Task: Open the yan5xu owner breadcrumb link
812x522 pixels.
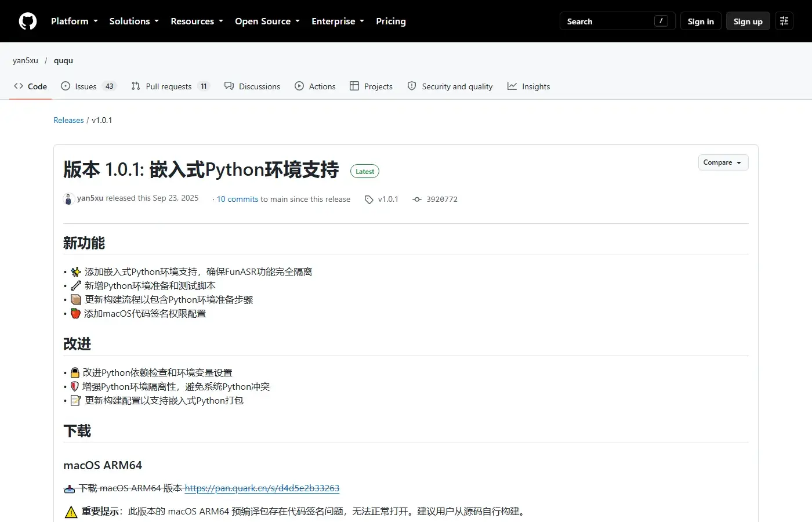Action: [26, 60]
